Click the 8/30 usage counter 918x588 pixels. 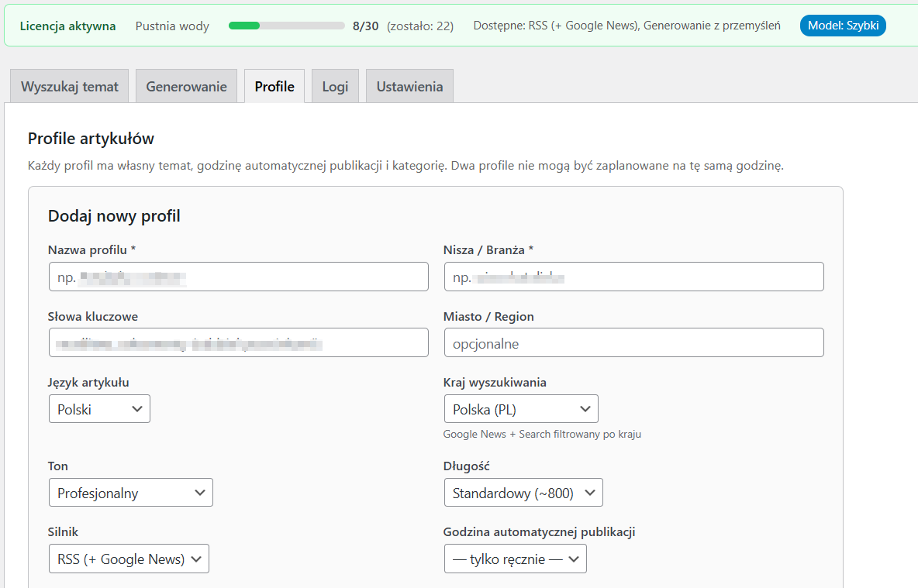click(x=365, y=26)
